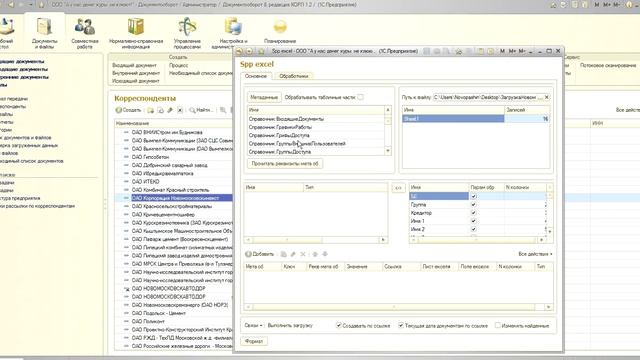Image resolution: width=640 pixels, height=360 pixels.
Task: Click the Выполнить загрузку button
Action: tap(290, 325)
